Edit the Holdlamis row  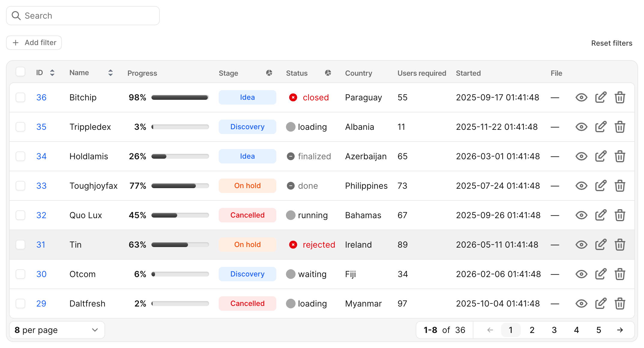coord(601,156)
